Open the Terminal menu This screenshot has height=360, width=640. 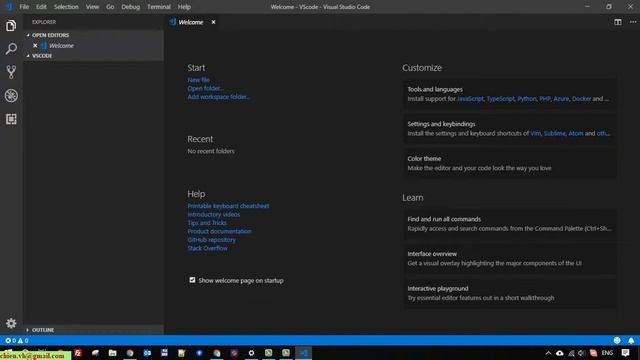(x=159, y=7)
